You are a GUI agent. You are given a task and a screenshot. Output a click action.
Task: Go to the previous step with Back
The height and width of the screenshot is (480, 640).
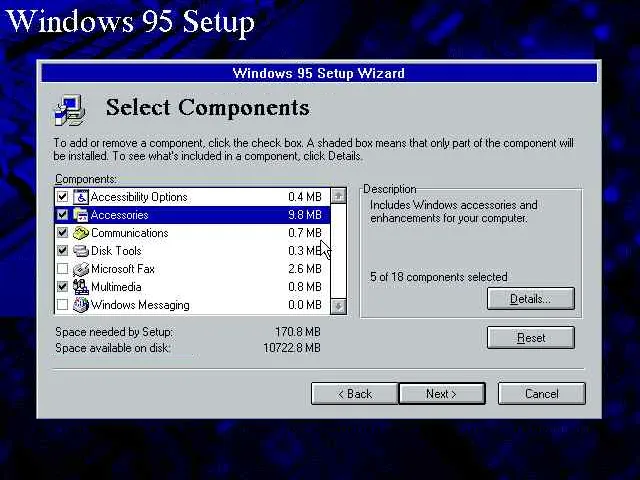354,394
